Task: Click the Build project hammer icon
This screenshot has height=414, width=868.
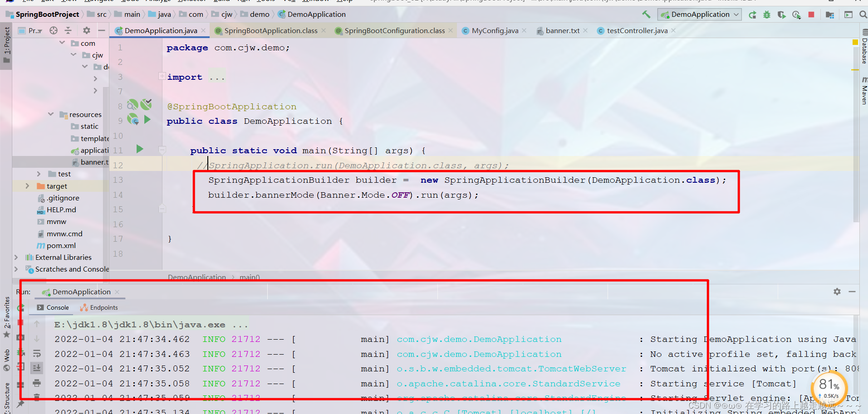Action: click(646, 15)
